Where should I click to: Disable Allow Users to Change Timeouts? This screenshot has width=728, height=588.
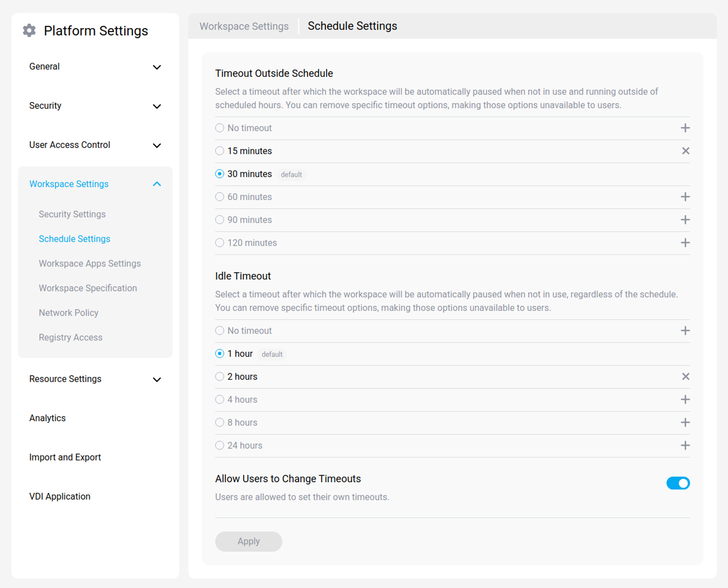tap(677, 483)
